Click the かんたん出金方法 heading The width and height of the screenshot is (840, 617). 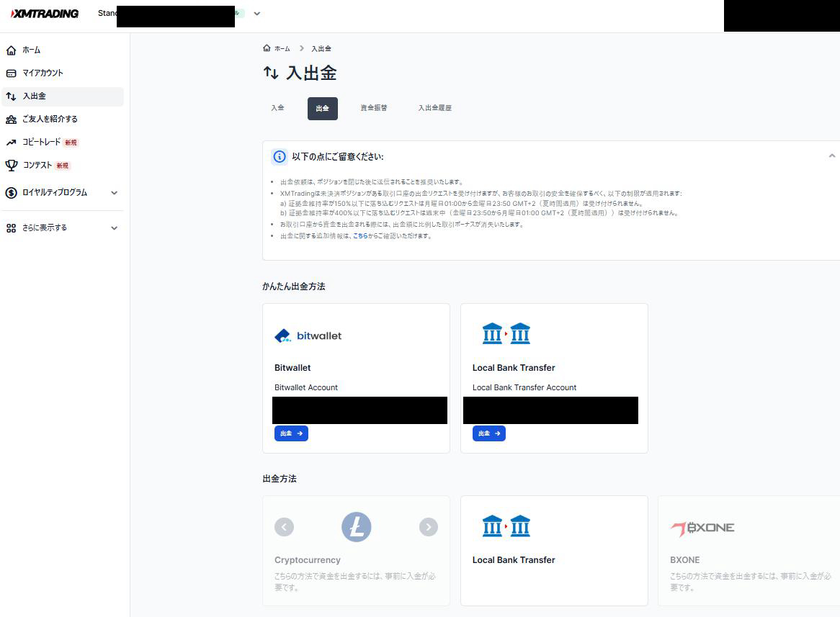294,287
